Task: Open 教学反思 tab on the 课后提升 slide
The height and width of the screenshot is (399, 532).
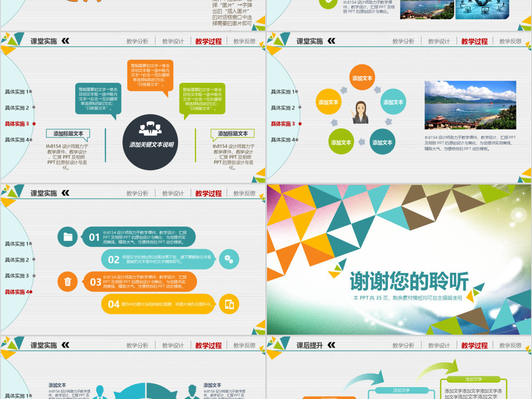Action: coord(510,345)
